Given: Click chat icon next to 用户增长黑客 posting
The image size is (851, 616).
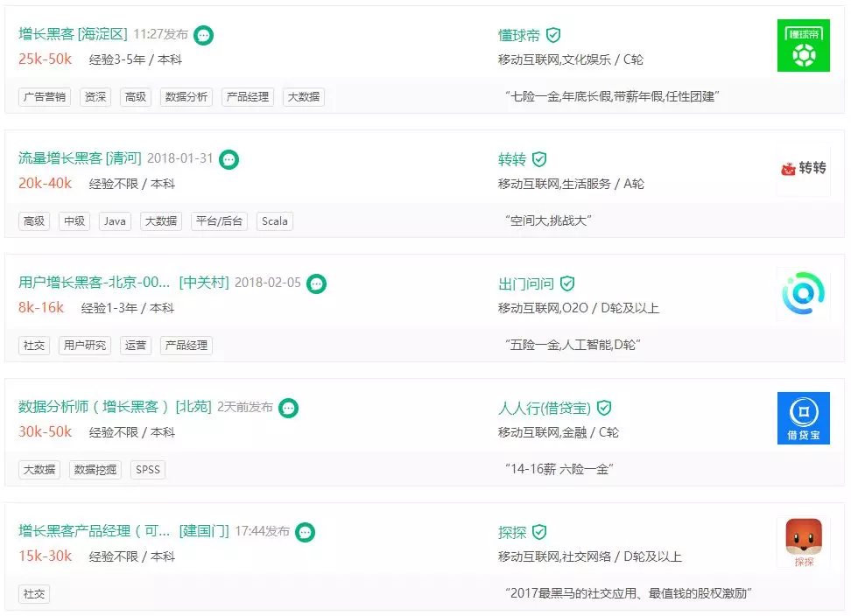Looking at the screenshot, I should click(316, 283).
